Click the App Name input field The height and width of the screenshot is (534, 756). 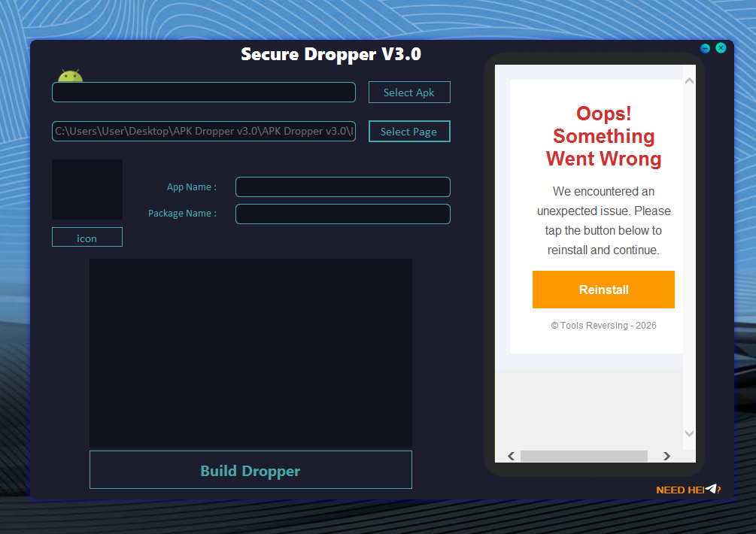(x=342, y=187)
